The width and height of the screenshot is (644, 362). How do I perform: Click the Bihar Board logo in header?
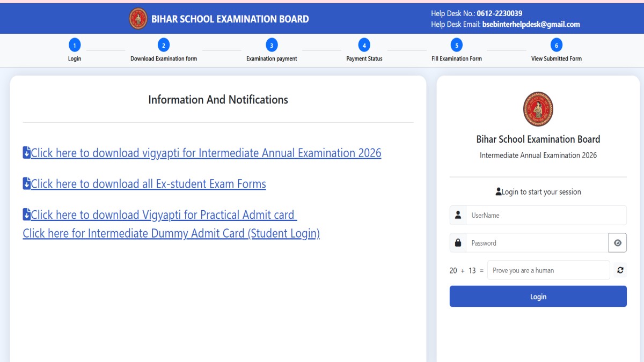coord(138,19)
